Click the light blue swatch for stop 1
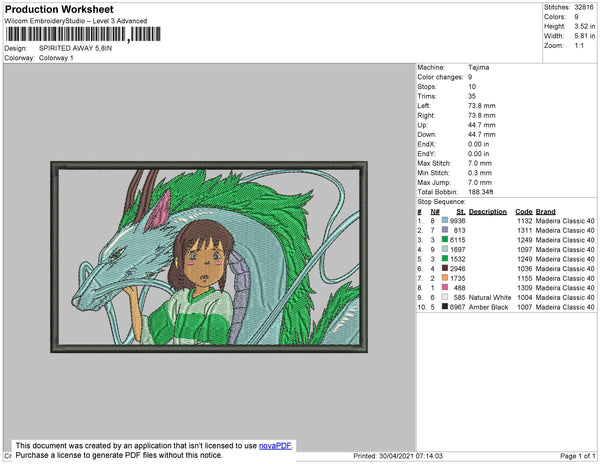This screenshot has width=600, height=464. (x=445, y=220)
